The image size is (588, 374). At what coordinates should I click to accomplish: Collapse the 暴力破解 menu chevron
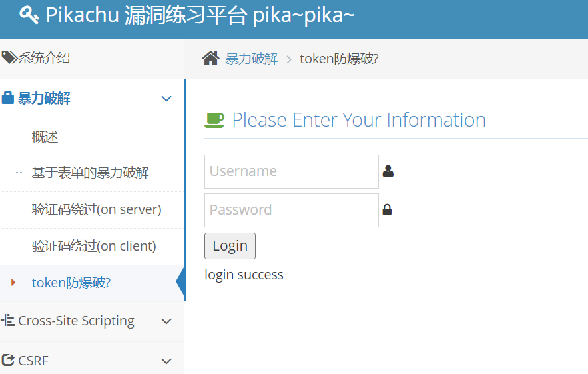[166, 99]
